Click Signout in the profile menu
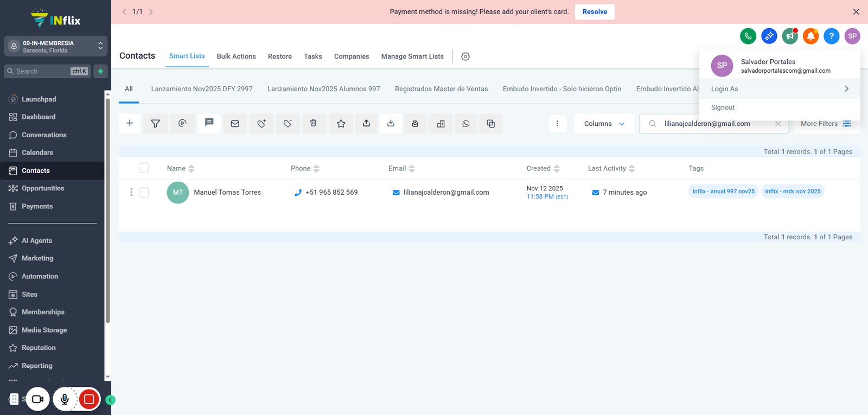 pos(723,107)
